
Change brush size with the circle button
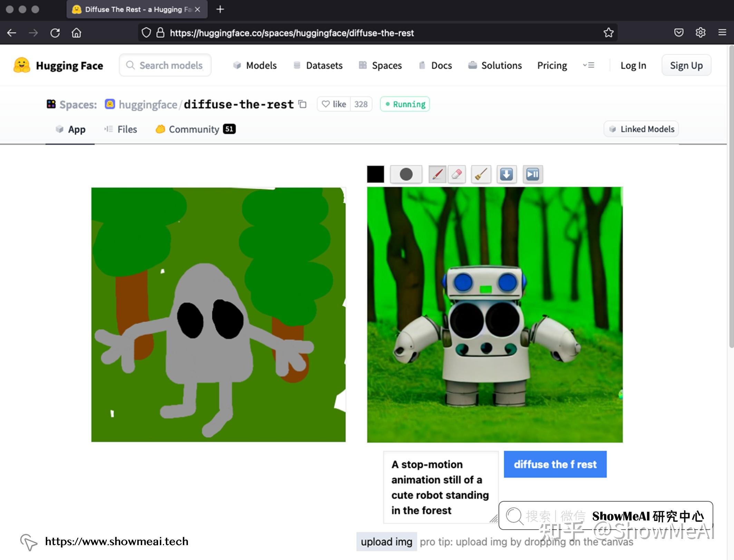click(406, 174)
